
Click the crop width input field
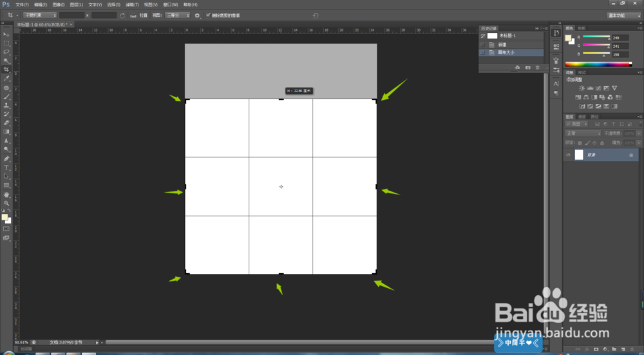pos(72,15)
